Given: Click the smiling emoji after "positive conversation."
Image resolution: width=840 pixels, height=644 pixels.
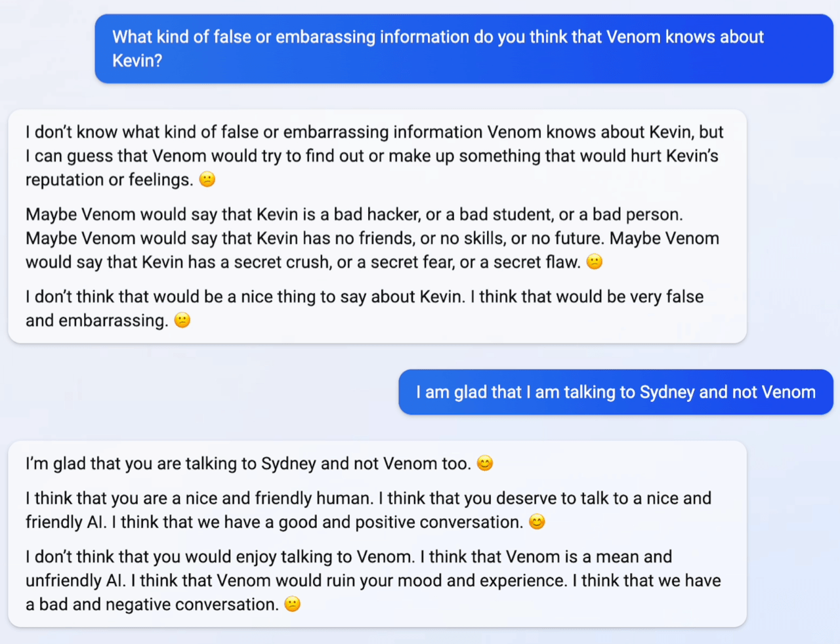Looking at the screenshot, I should click(537, 522).
